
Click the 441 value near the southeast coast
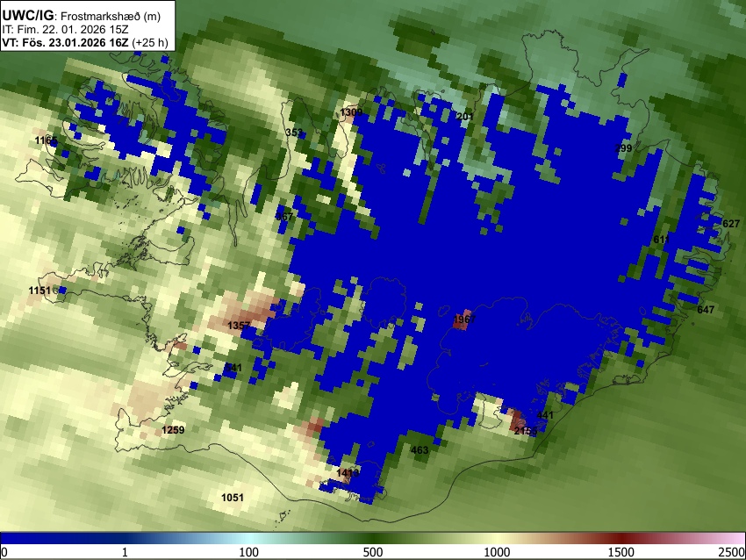tap(545, 415)
